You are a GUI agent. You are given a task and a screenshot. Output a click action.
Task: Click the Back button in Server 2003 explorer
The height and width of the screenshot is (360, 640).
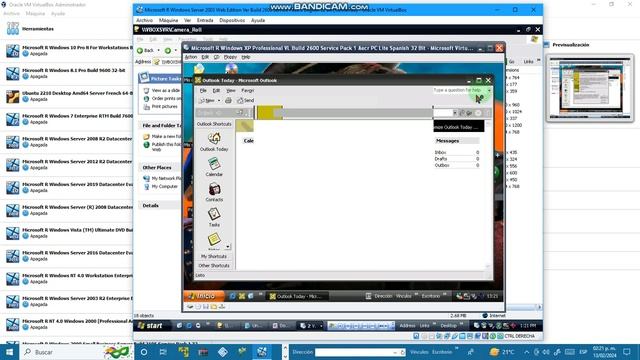[x=145, y=50]
